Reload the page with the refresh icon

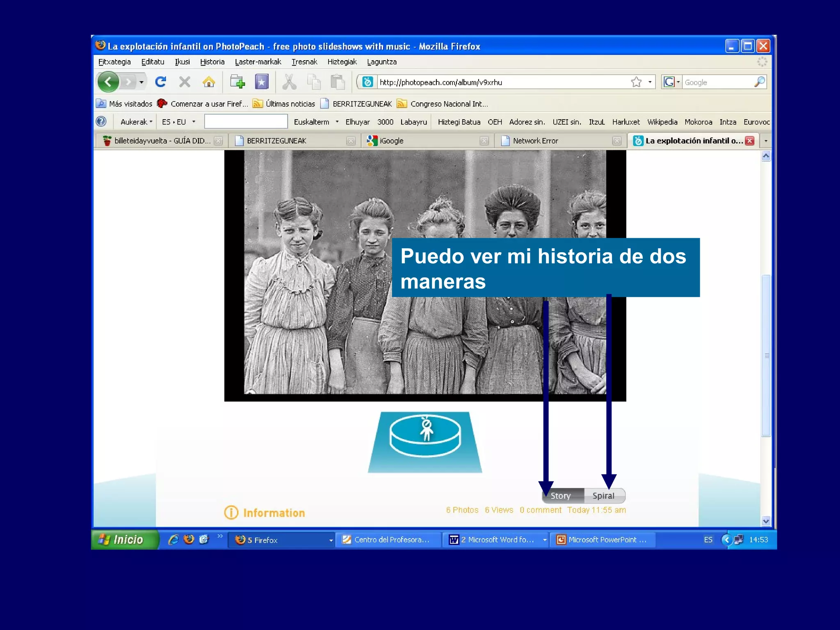pos(160,82)
